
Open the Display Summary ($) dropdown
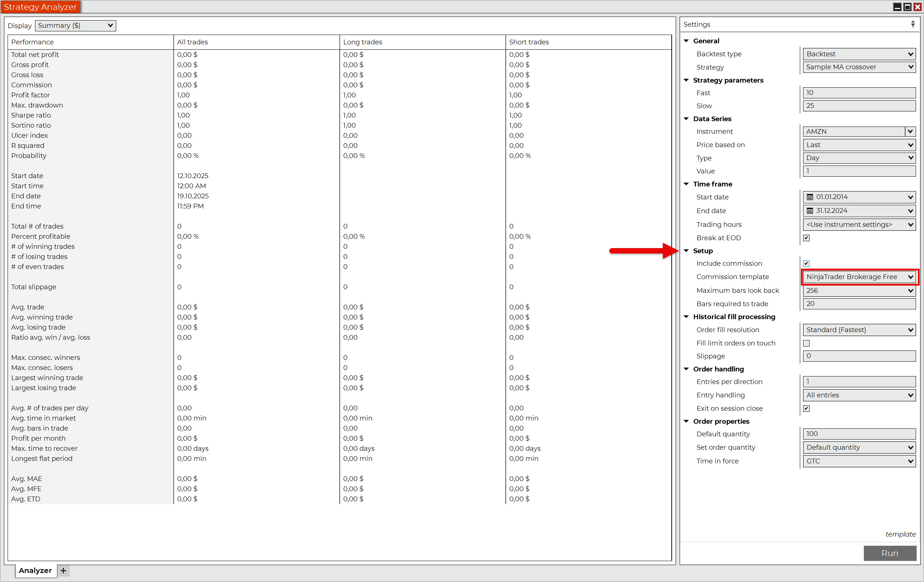tap(75, 26)
